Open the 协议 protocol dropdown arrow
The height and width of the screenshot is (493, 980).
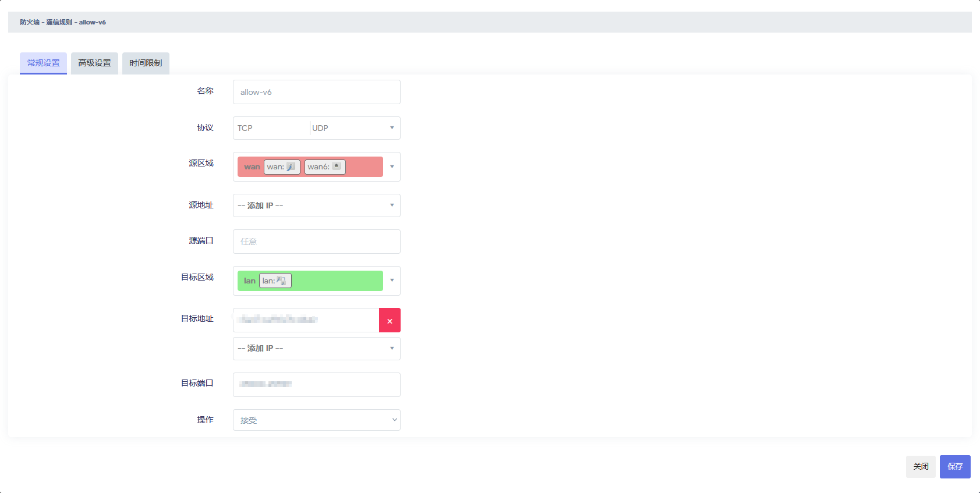[392, 128]
